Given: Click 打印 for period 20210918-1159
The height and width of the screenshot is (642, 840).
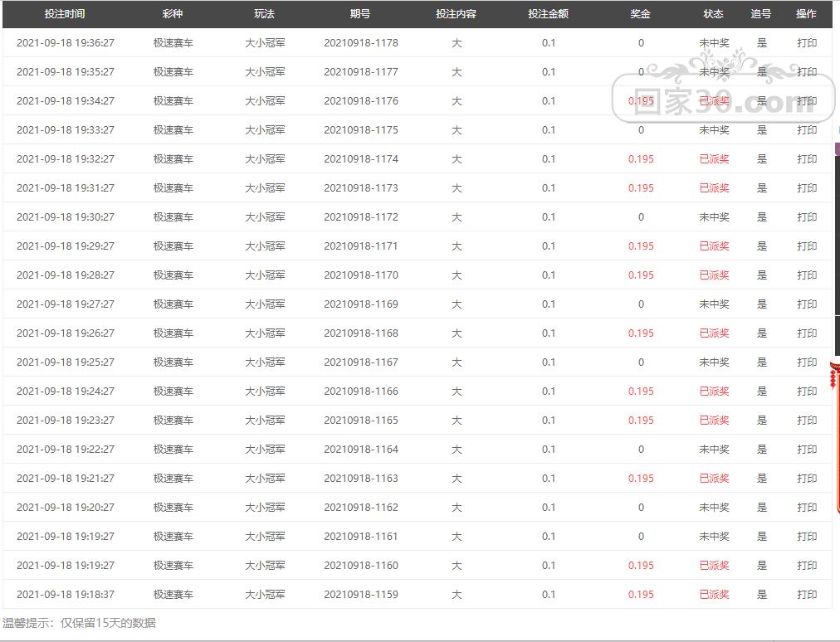Looking at the screenshot, I should pyautogui.click(x=807, y=595).
